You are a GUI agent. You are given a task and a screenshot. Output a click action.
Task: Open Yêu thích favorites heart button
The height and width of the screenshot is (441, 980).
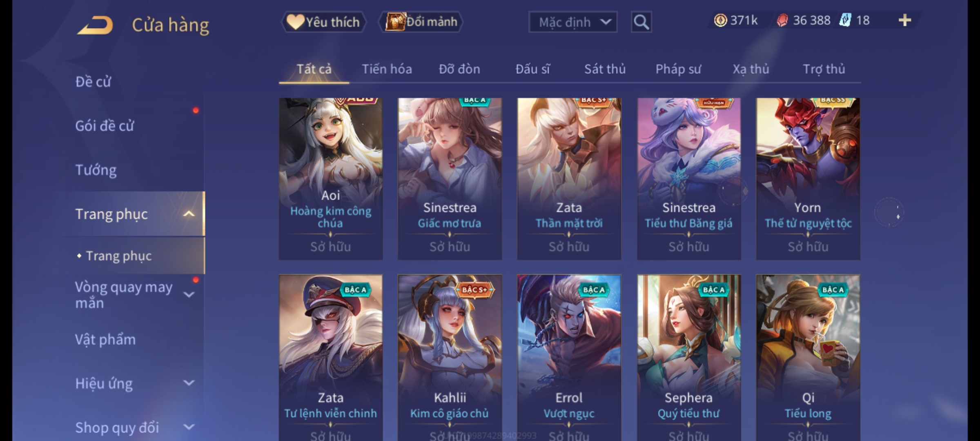coord(324,22)
